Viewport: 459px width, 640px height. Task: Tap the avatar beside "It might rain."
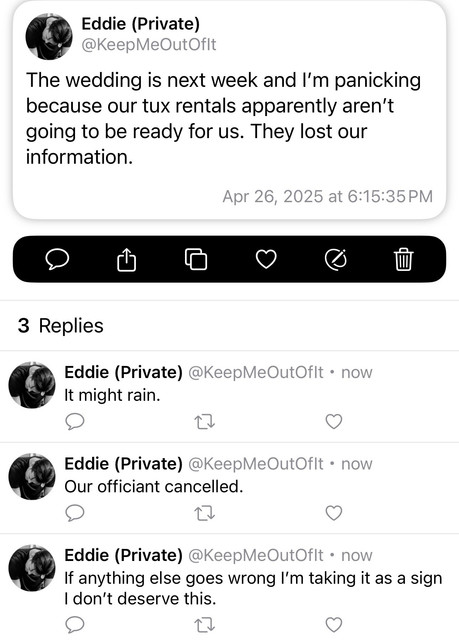32,385
